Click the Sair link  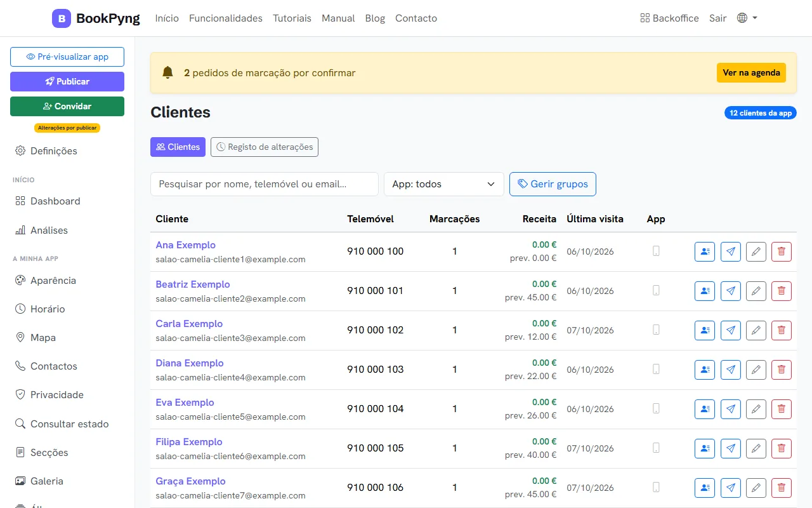[717, 18]
